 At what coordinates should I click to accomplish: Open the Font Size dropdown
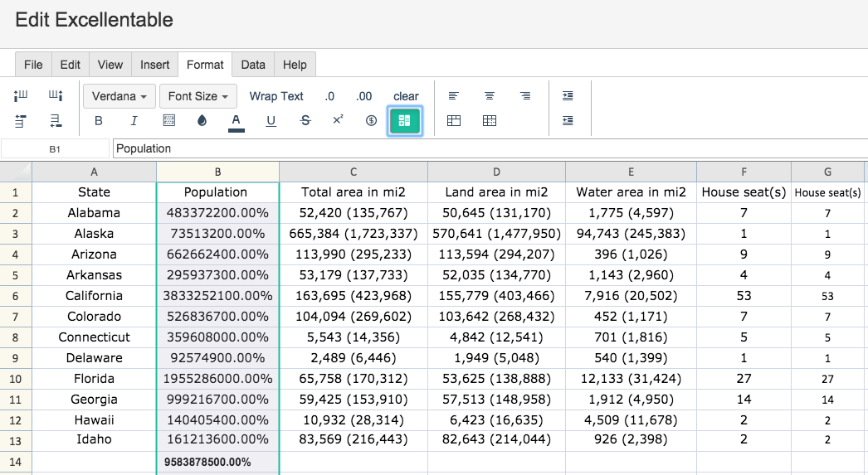[x=198, y=96]
